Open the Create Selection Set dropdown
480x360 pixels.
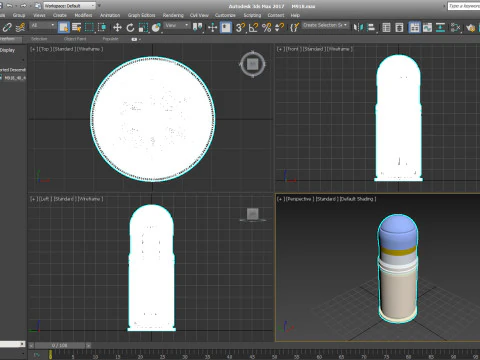326,25
